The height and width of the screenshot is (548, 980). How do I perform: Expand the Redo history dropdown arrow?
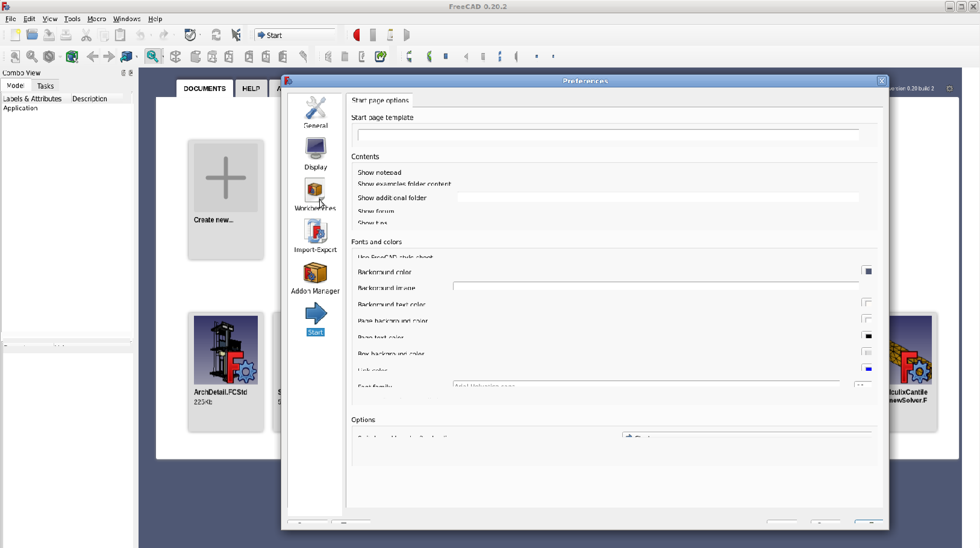tap(173, 35)
